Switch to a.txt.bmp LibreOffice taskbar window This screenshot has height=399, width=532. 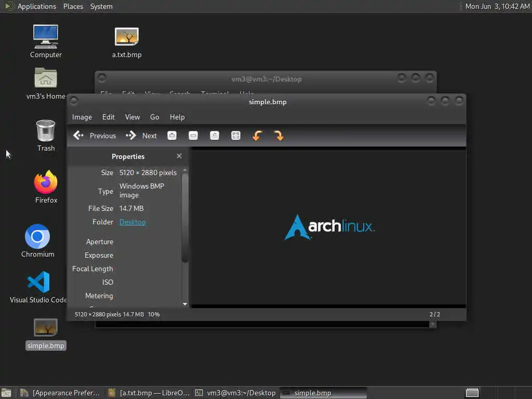149,393
